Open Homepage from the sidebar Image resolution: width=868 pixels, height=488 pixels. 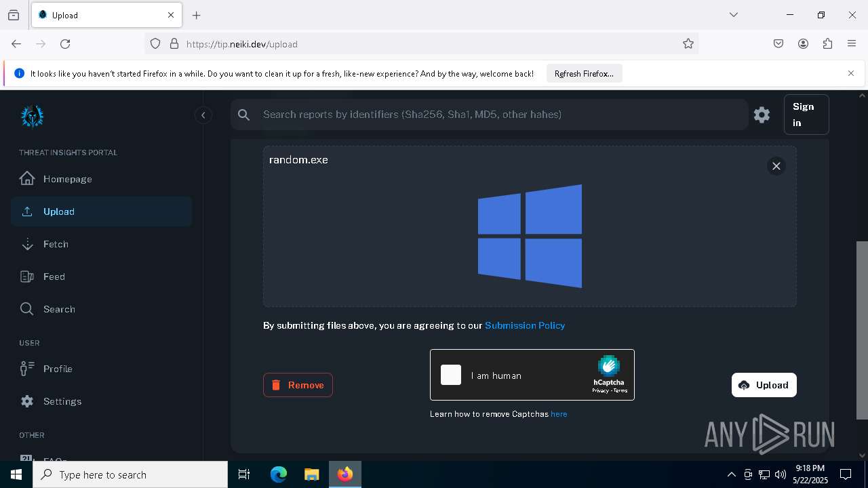(x=101, y=179)
